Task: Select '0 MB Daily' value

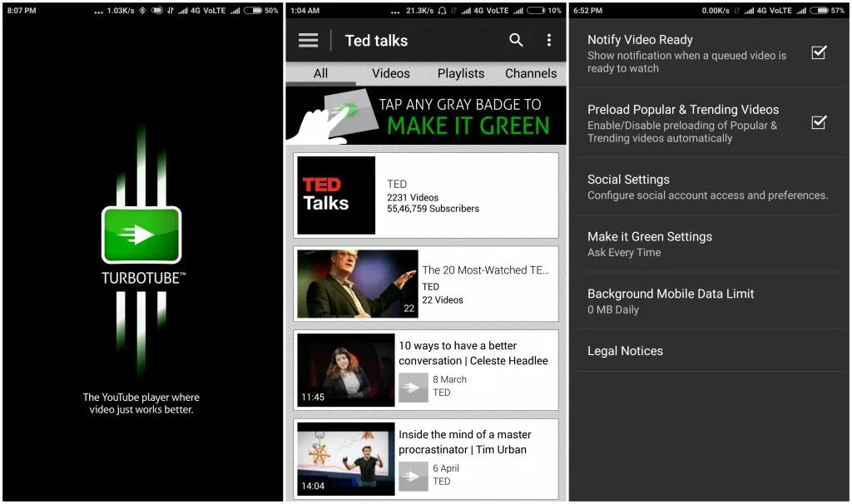Action: 613,309
